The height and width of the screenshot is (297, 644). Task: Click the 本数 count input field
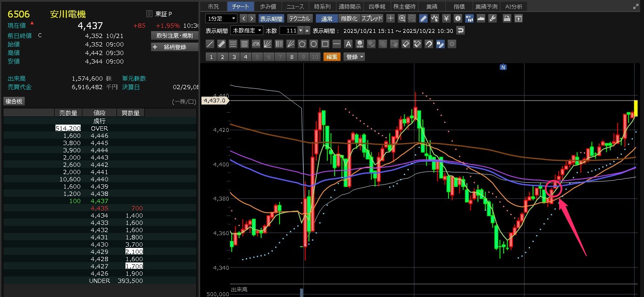point(288,31)
